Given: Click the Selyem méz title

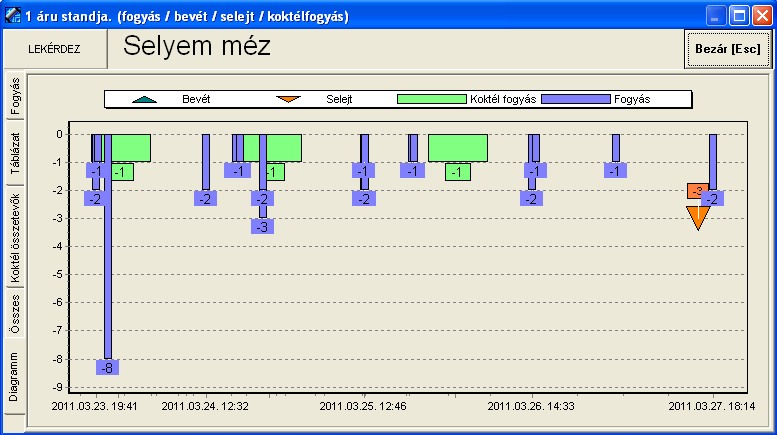Looking at the screenshot, I should coord(197,46).
